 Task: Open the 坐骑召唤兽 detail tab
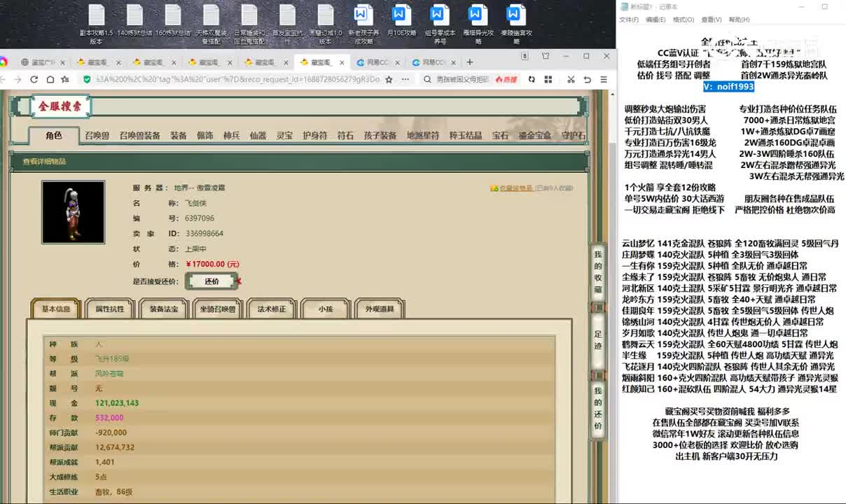pos(218,309)
